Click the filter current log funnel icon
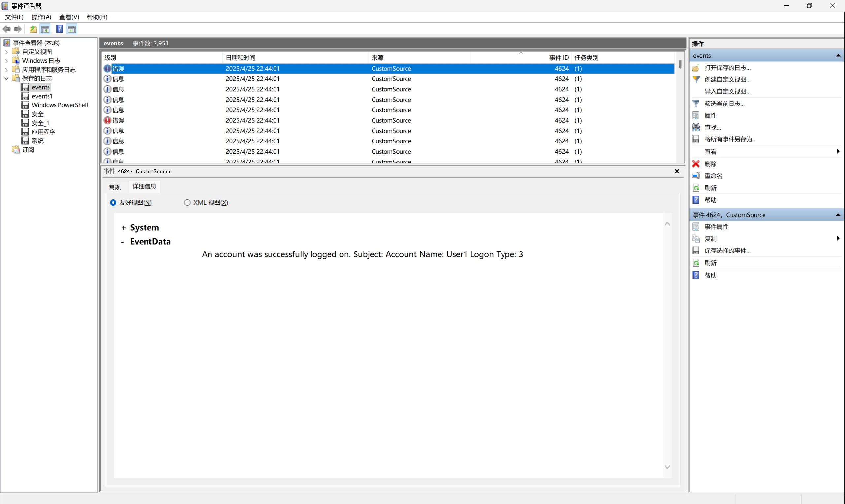The image size is (845, 504). [696, 104]
